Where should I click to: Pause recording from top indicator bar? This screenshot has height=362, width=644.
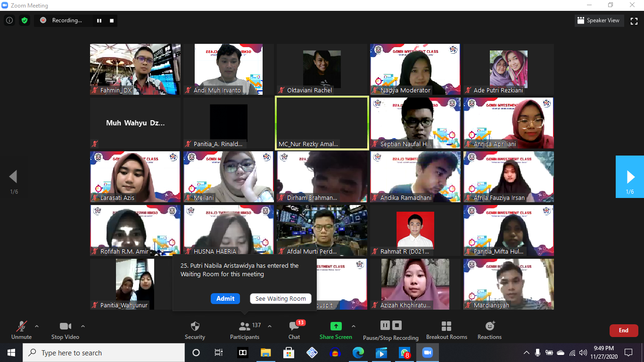(99, 20)
